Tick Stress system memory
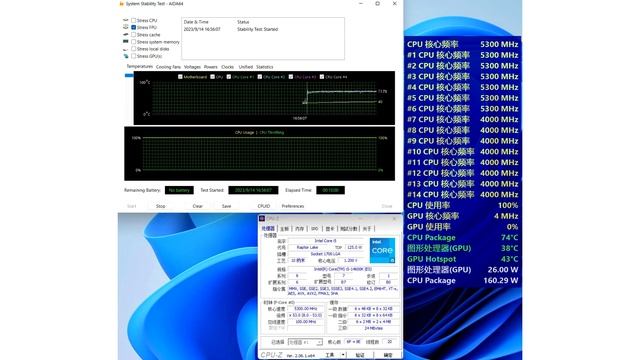The image size is (640, 360). 133,42
